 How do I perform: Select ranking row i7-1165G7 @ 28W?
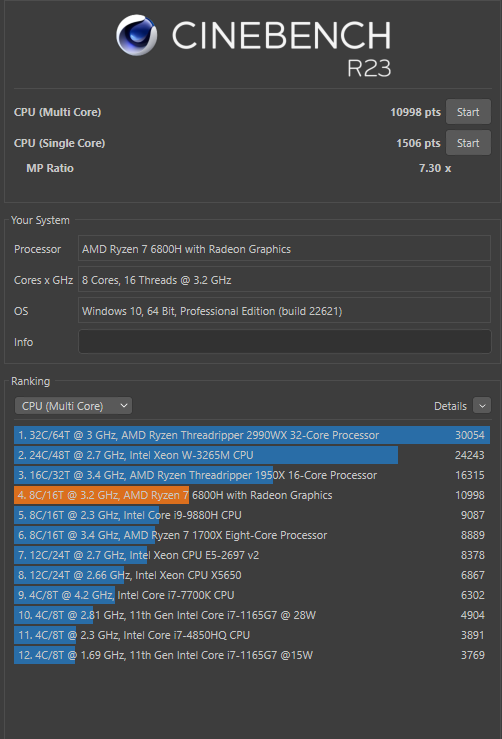(252, 615)
